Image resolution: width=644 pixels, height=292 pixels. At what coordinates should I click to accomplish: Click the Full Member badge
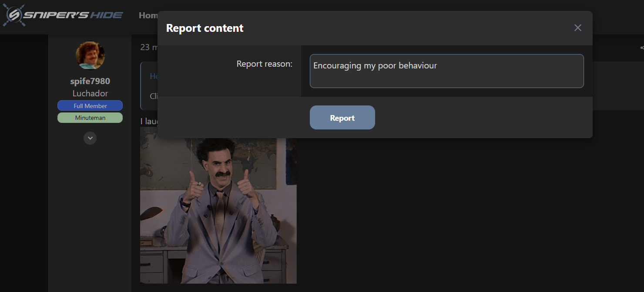pos(90,106)
